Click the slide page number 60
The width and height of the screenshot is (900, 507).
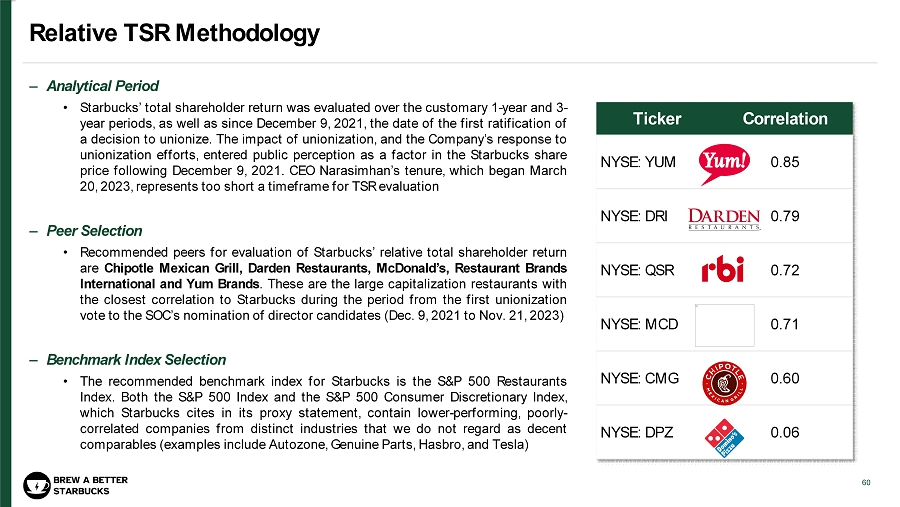pos(866,483)
